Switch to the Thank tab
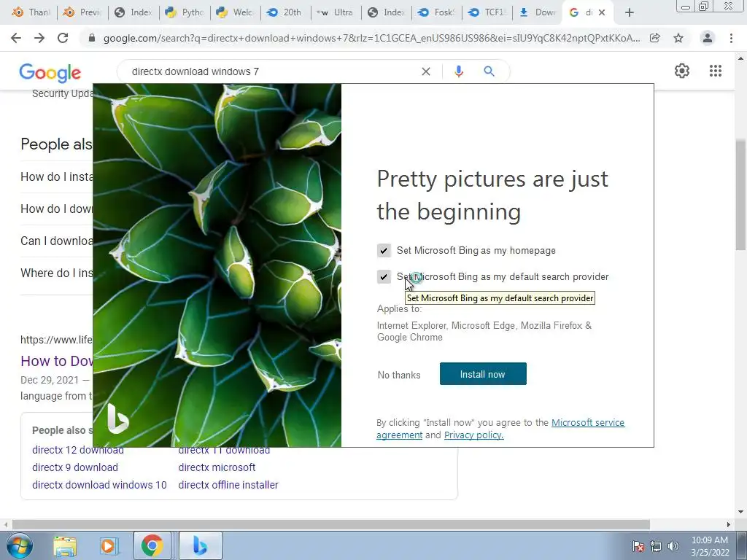Viewport: 747px width, 560px height. point(31,12)
